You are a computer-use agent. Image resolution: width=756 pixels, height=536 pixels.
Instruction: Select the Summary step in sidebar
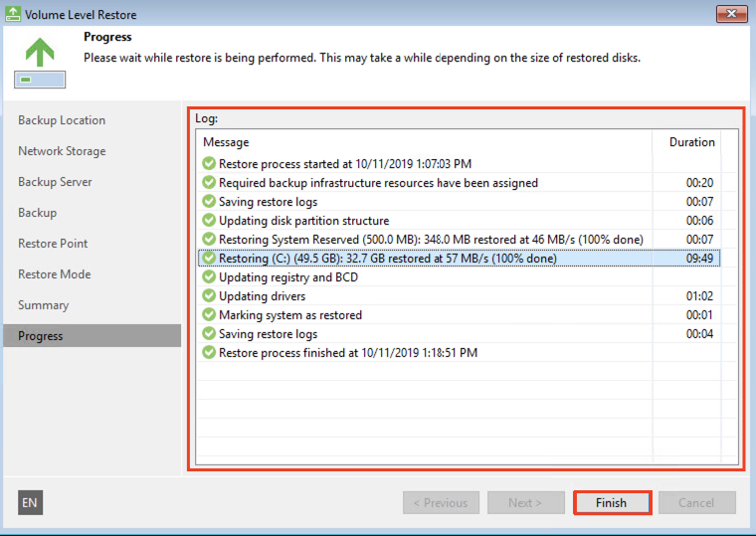click(x=44, y=305)
